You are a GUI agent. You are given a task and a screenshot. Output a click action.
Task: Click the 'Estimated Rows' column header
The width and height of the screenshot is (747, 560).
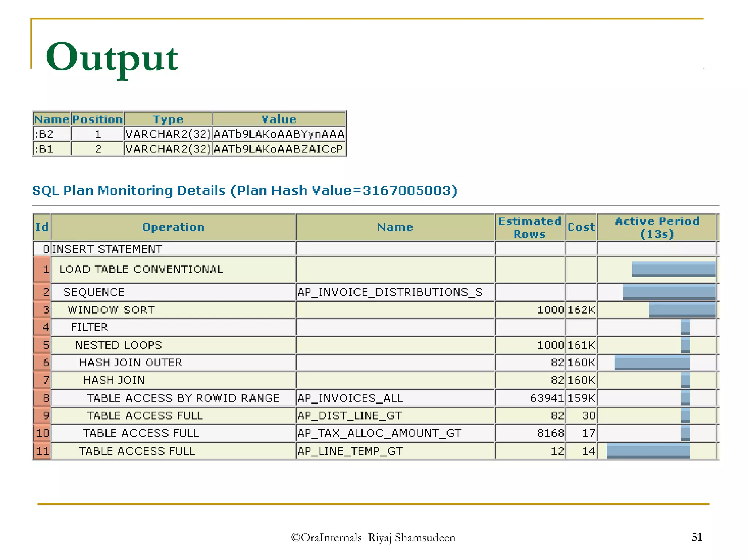point(530,227)
